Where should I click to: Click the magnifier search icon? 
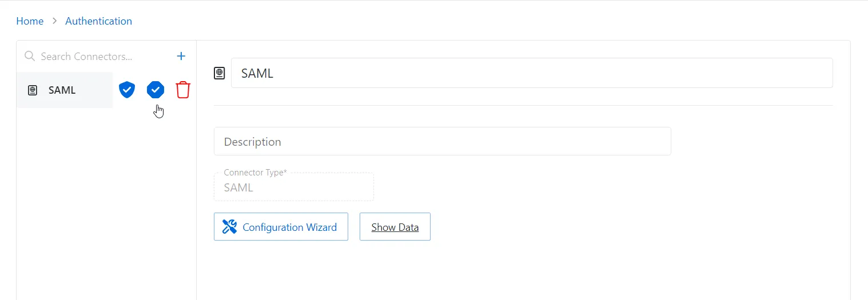30,56
